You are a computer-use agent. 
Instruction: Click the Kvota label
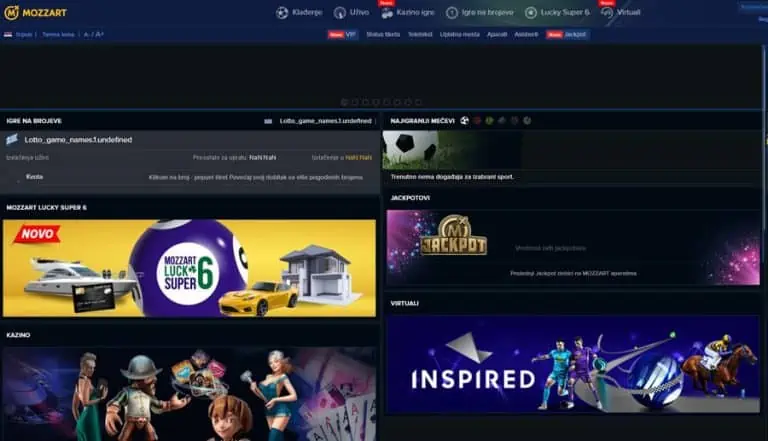tap(34, 176)
